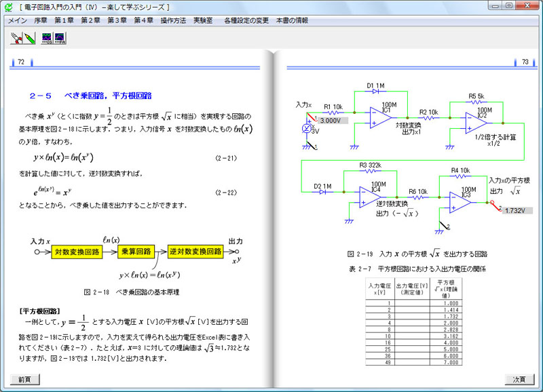Close the application window
Screen dimensions: 543x392
[527, 5]
